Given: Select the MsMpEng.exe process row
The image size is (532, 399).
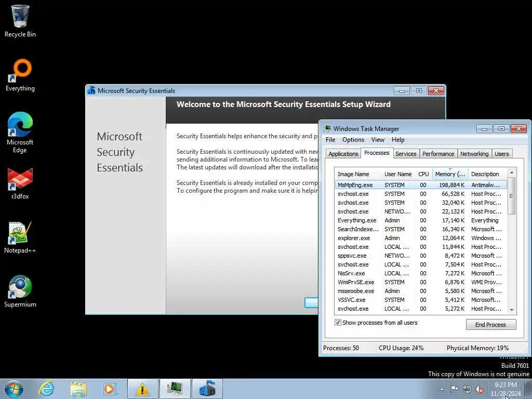Looking at the screenshot, I should pos(420,185).
